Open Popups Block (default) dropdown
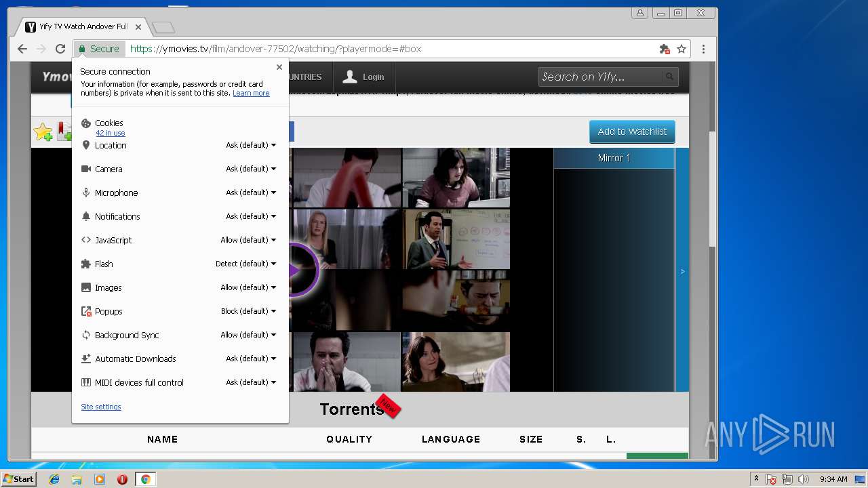Viewport: 868px width, 488px height. pos(248,311)
